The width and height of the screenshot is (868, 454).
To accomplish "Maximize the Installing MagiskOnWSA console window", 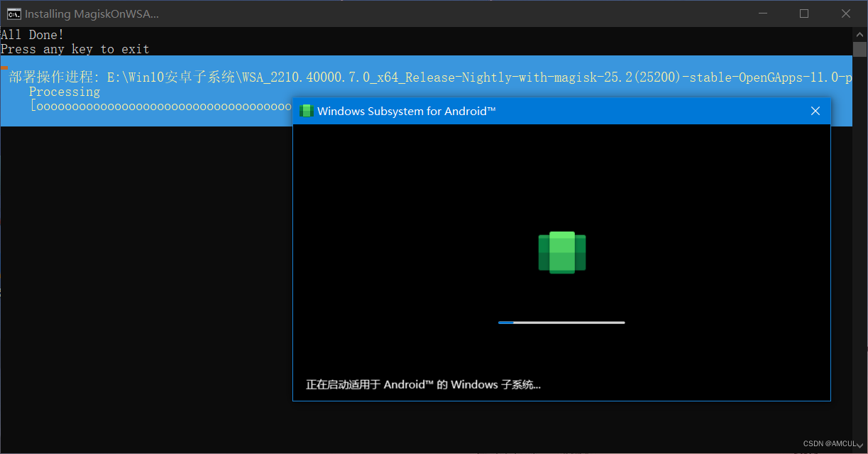I will point(804,13).
